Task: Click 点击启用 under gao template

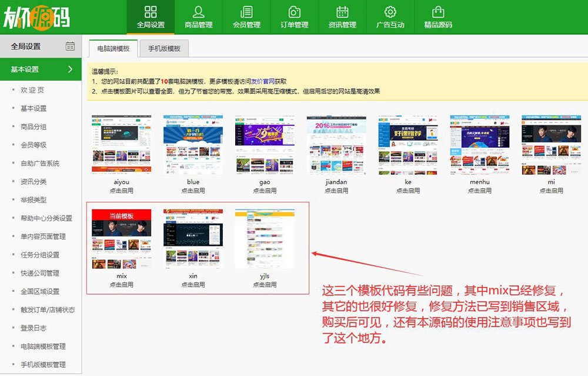Action: click(265, 191)
